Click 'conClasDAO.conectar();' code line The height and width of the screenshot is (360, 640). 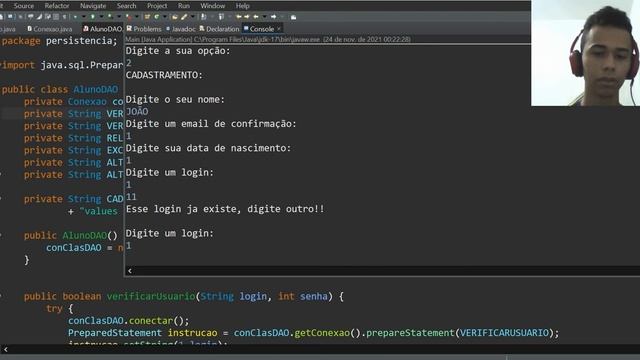129,321
